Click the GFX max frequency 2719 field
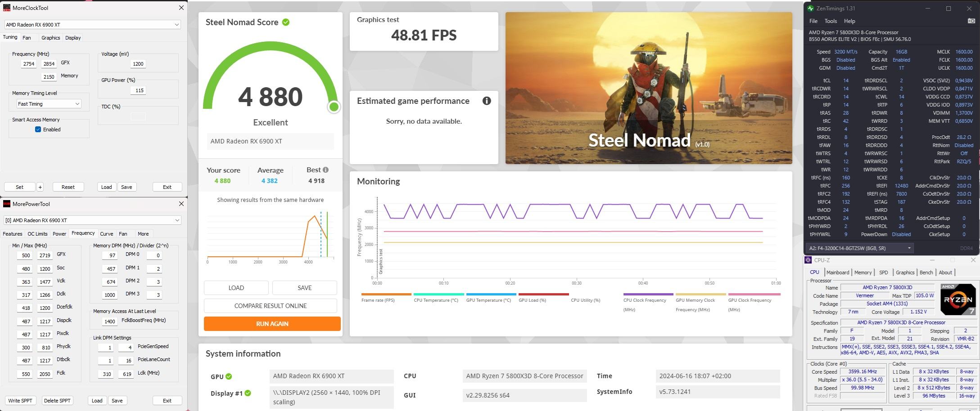Viewport: 980px width, 411px height. click(45, 255)
